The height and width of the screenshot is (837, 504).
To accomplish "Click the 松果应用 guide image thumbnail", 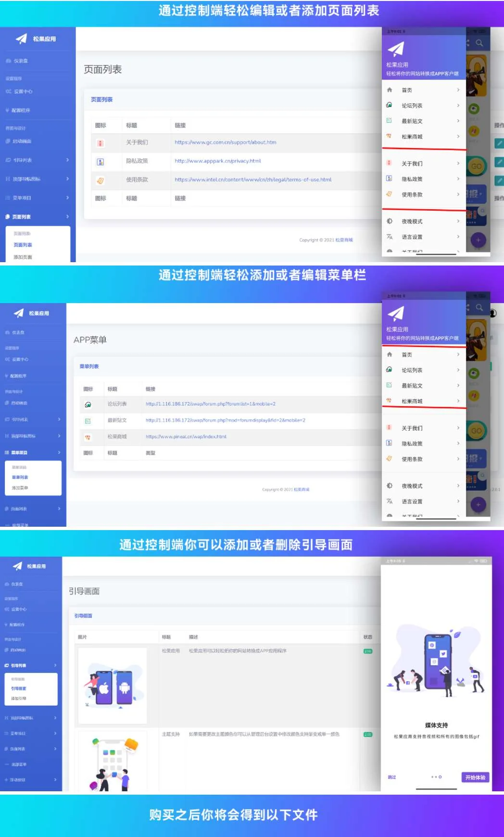I will [x=113, y=685].
